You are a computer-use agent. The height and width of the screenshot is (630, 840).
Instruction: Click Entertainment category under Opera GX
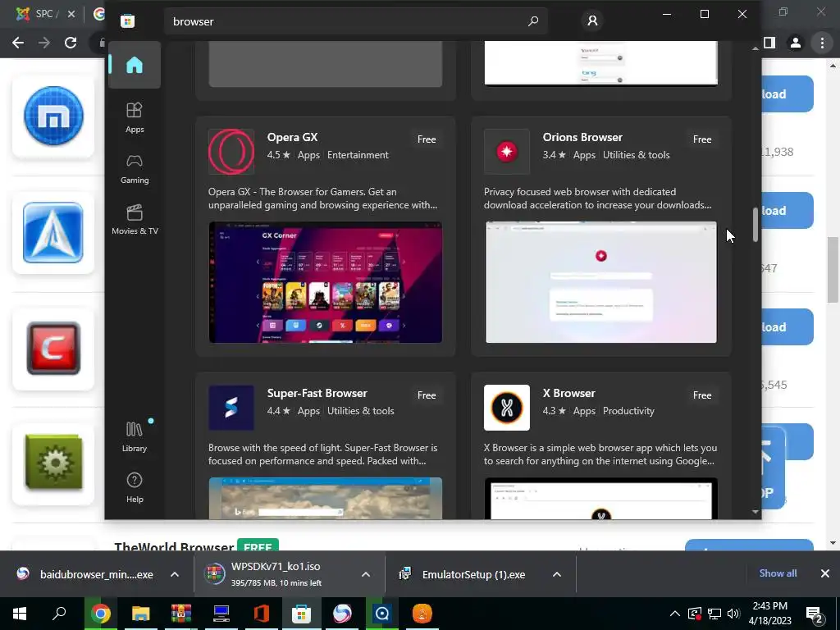(358, 155)
